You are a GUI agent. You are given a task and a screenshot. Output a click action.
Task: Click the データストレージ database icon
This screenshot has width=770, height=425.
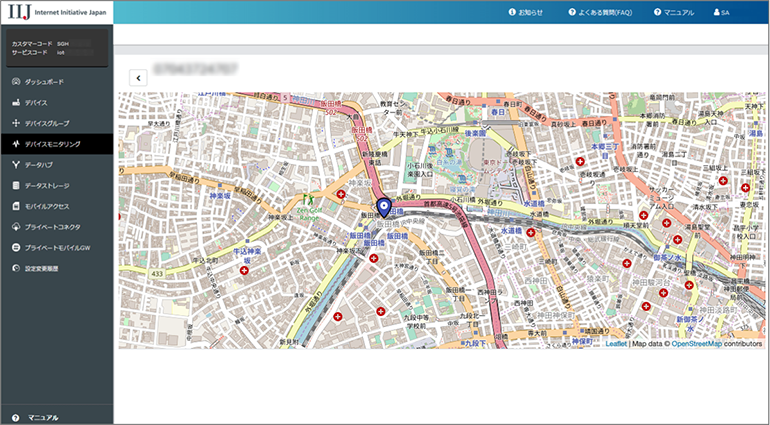(x=16, y=186)
